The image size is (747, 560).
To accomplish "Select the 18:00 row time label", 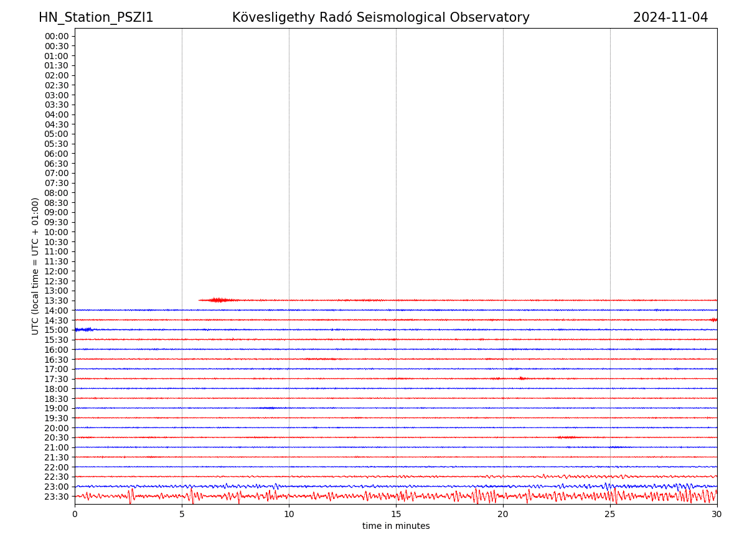I will 56,389.
